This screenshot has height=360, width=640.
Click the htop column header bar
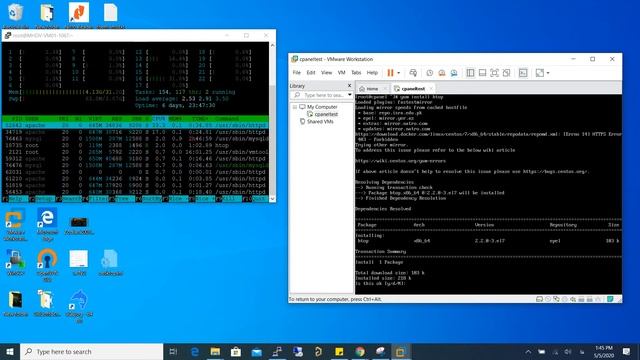pyautogui.click(x=135, y=119)
